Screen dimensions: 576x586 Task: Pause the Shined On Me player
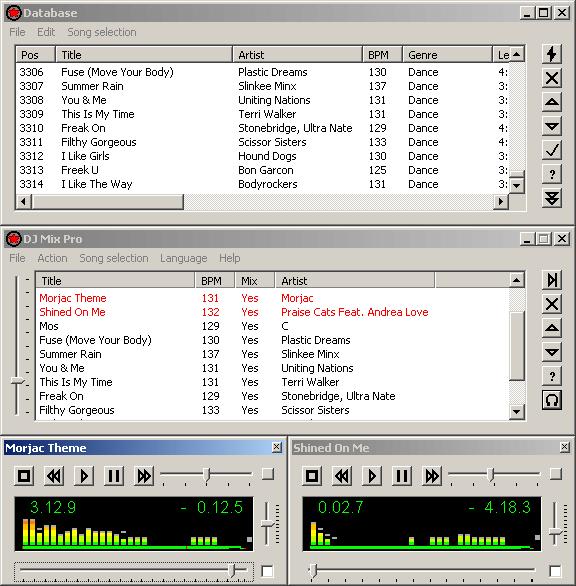click(402, 476)
